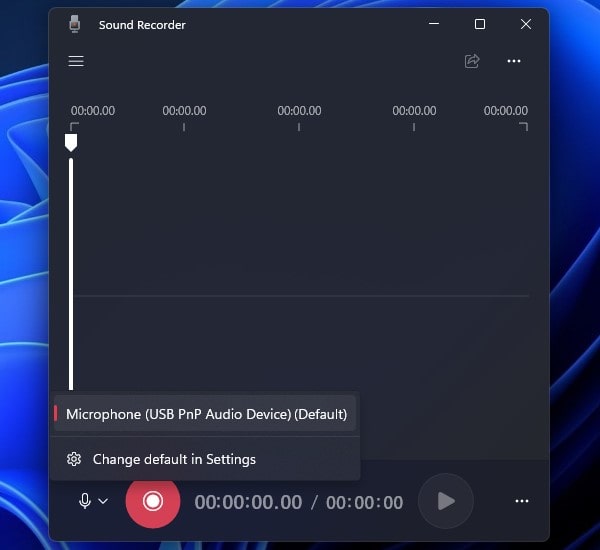Click the gear icon beside Change default
The height and width of the screenshot is (550, 600).
[74, 459]
